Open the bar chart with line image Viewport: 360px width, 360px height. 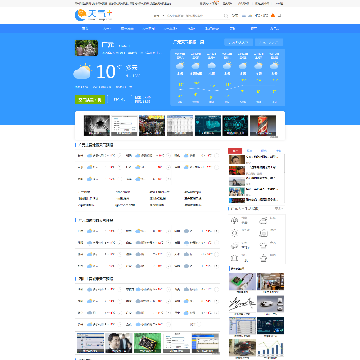click(x=271, y=347)
